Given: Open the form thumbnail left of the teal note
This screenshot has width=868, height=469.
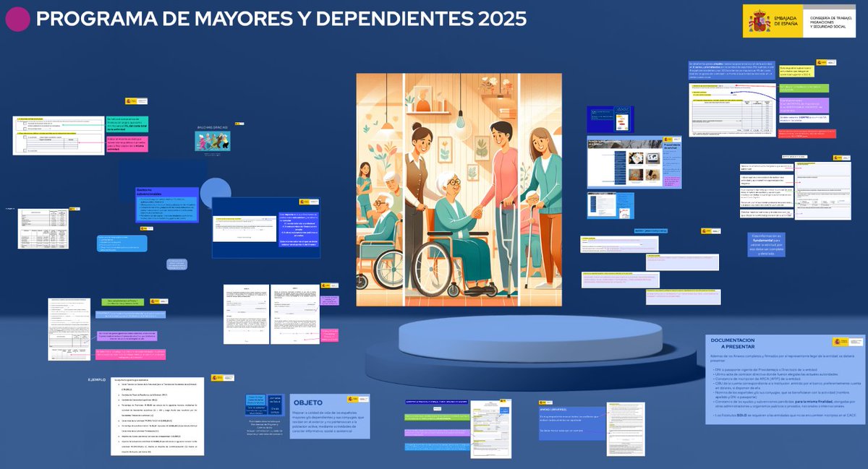Looking at the screenshot, I should point(59,134).
